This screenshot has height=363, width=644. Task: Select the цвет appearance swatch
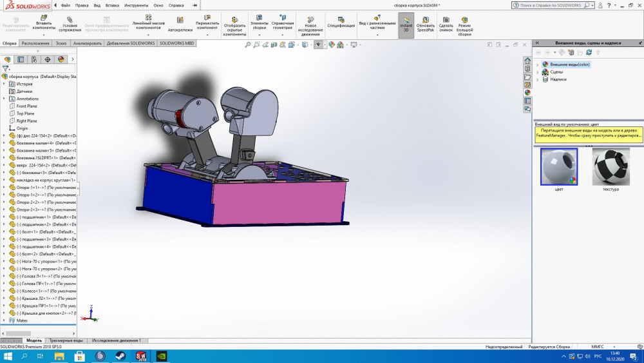(558, 167)
